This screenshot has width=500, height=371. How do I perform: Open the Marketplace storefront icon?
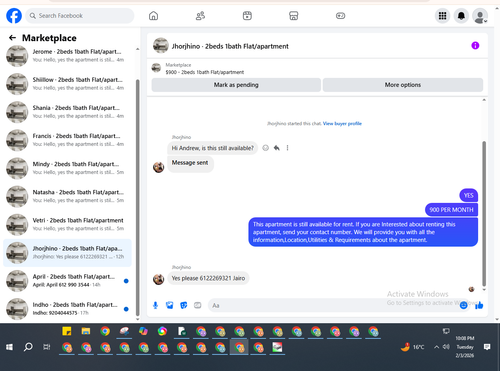click(294, 16)
